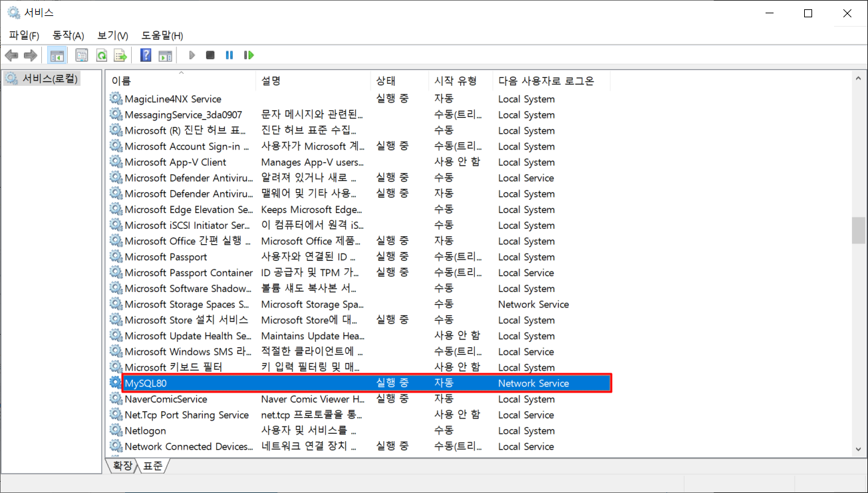Viewport: 868px width, 493px height.
Task: Select the NaverComicService row
Action: 166,399
